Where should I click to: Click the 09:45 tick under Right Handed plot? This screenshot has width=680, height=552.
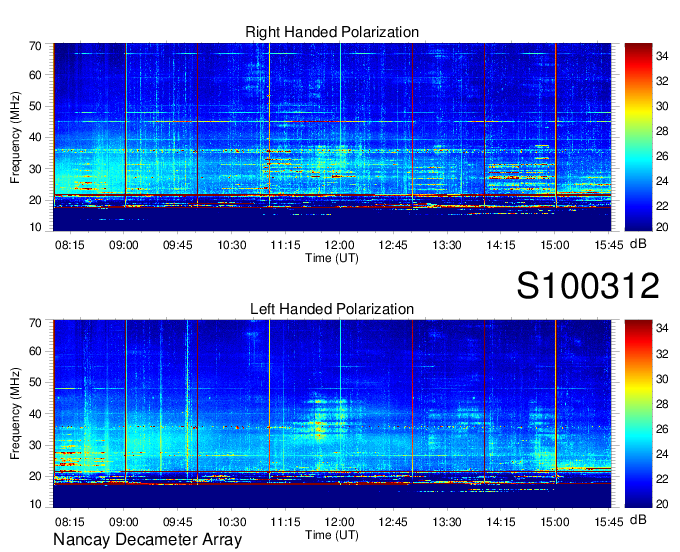point(177,245)
